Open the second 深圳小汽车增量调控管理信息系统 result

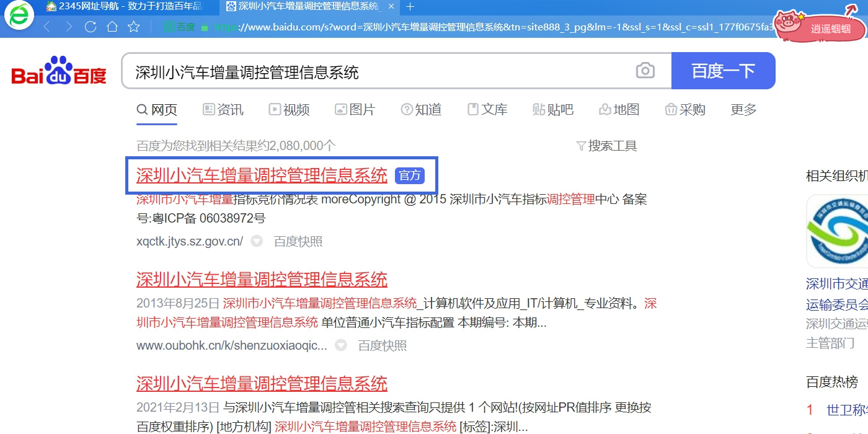pyautogui.click(x=262, y=280)
